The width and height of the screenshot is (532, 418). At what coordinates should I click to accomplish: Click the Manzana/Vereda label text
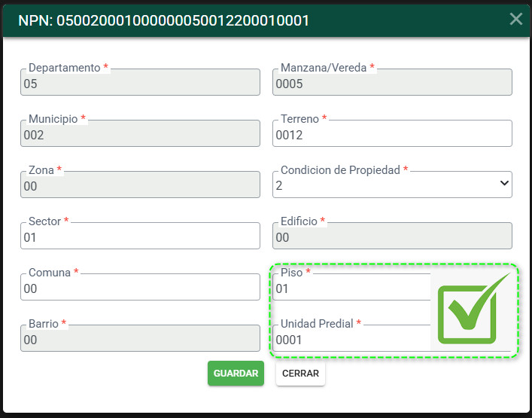click(324, 68)
